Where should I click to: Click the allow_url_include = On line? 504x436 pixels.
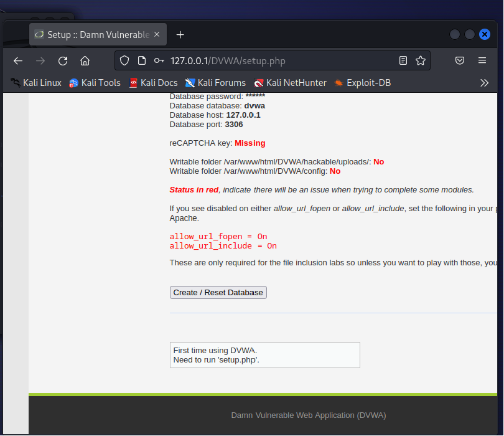click(223, 246)
